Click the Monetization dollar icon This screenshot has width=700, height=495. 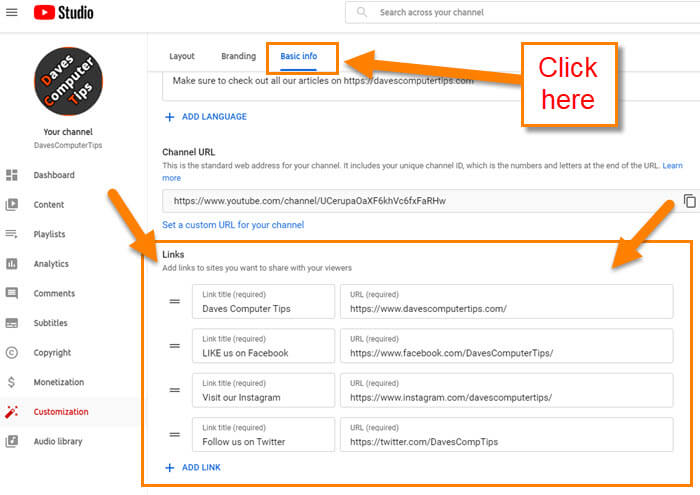tap(12, 382)
